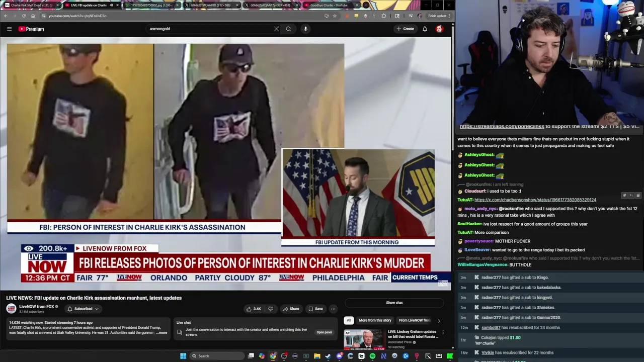This screenshot has width=644, height=362.
Task: Click sambot87 username in event list
Action: tap(491, 328)
